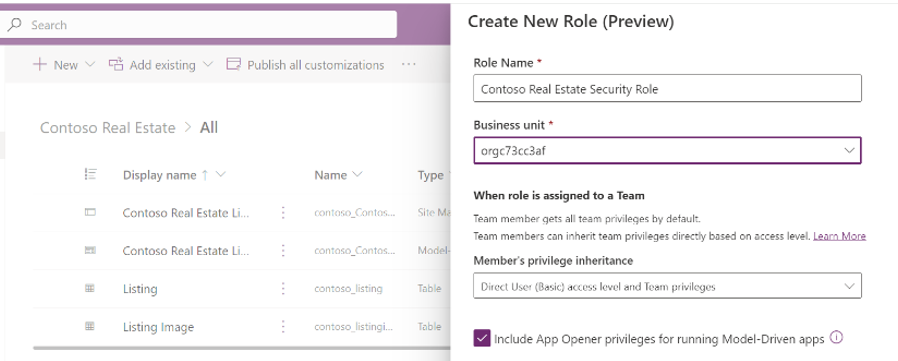Click the Display name sort arrow

(205, 175)
